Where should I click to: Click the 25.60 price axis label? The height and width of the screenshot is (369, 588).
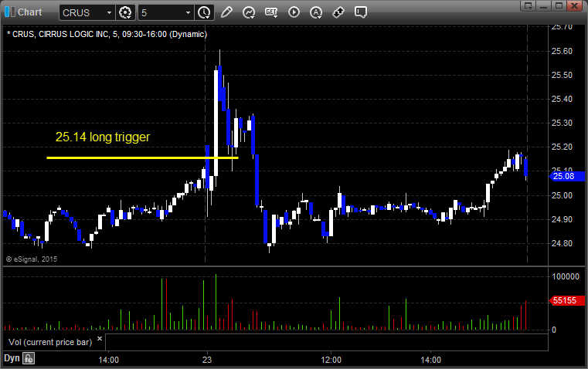pos(562,51)
